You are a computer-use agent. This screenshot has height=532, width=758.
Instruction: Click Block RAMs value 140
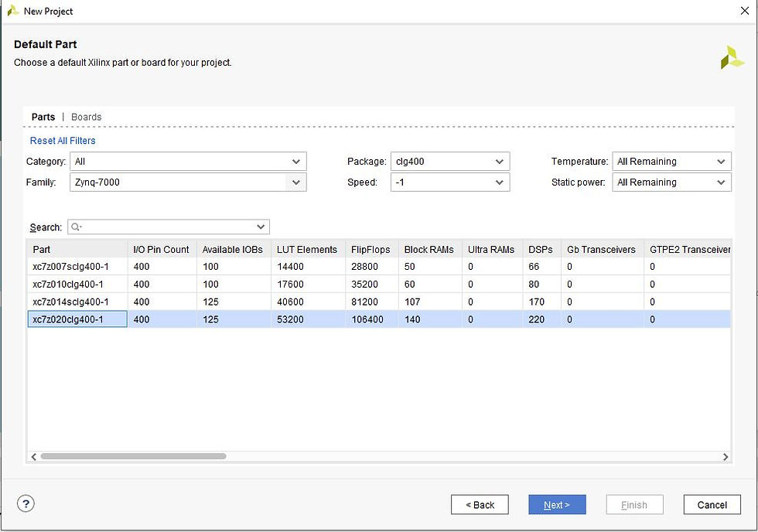point(412,319)
